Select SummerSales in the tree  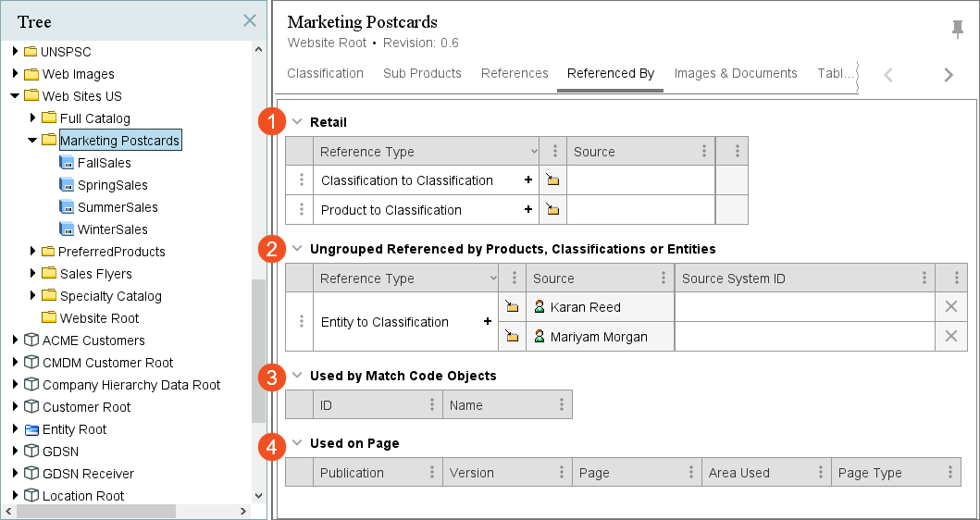click(x=118, y=207)
